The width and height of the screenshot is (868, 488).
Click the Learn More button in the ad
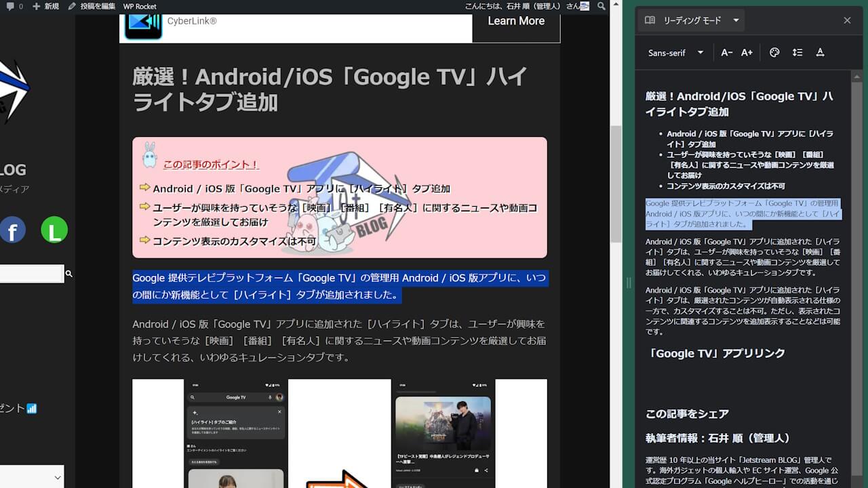516,21
